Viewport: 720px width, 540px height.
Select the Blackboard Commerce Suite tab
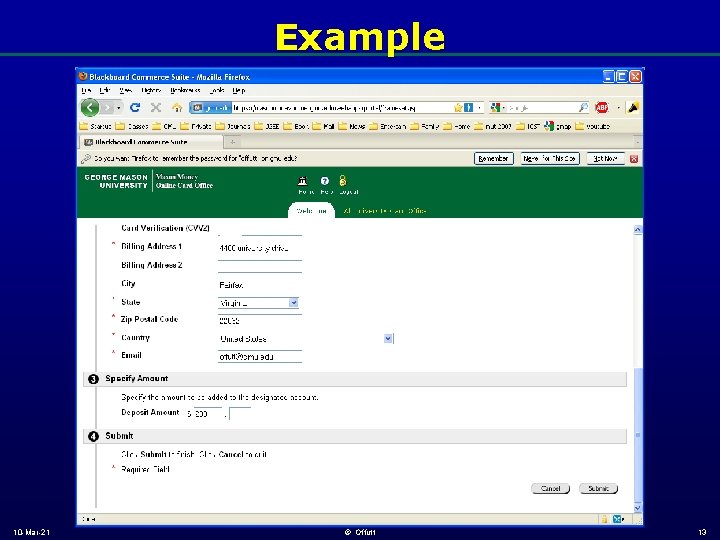[x=152, y=142]
